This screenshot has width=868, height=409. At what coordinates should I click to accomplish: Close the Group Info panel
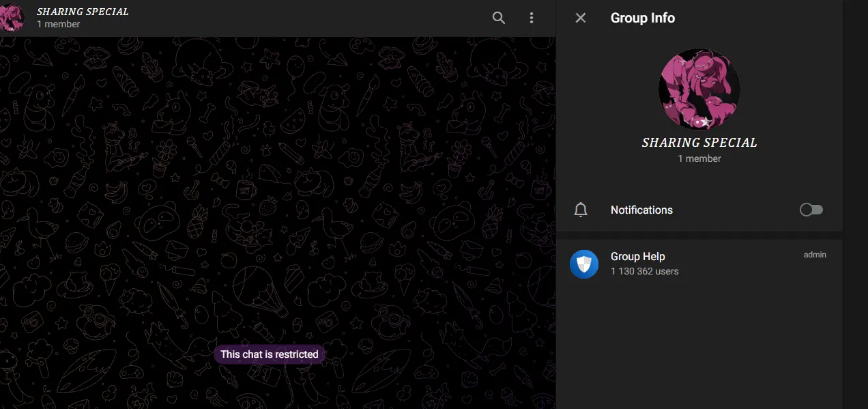coord(581,18)
